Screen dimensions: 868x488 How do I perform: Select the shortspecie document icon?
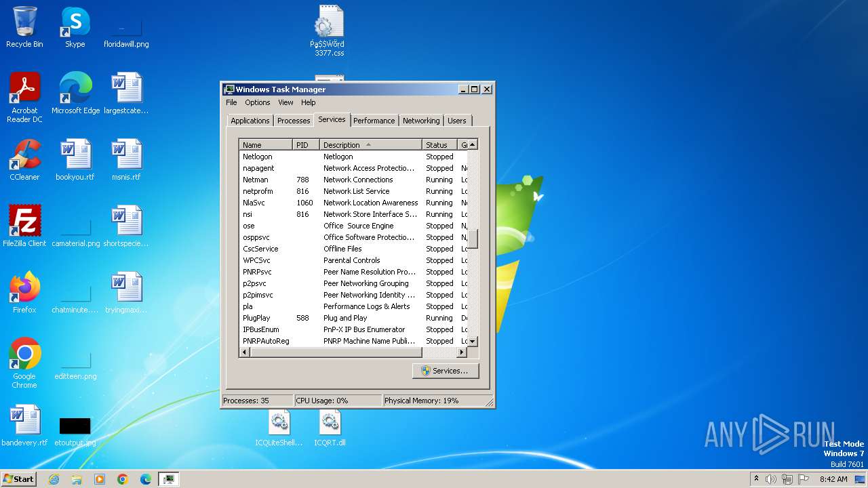click(126, 226)
